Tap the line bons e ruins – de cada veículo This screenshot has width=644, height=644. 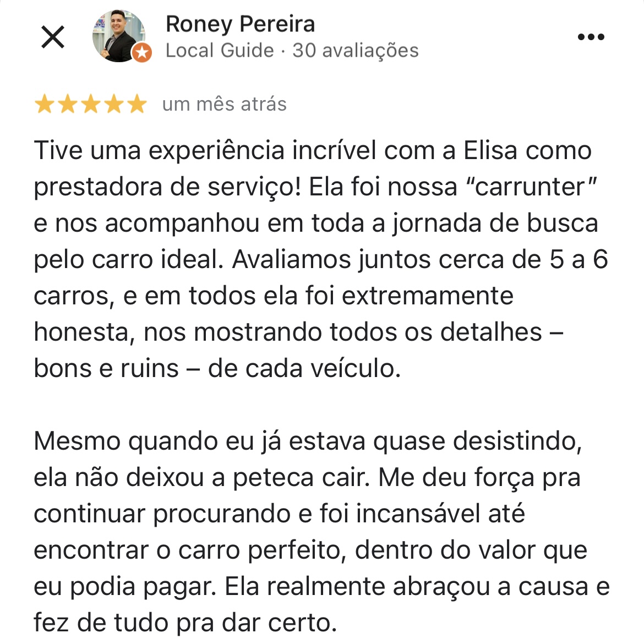click(x=217, y=368)
